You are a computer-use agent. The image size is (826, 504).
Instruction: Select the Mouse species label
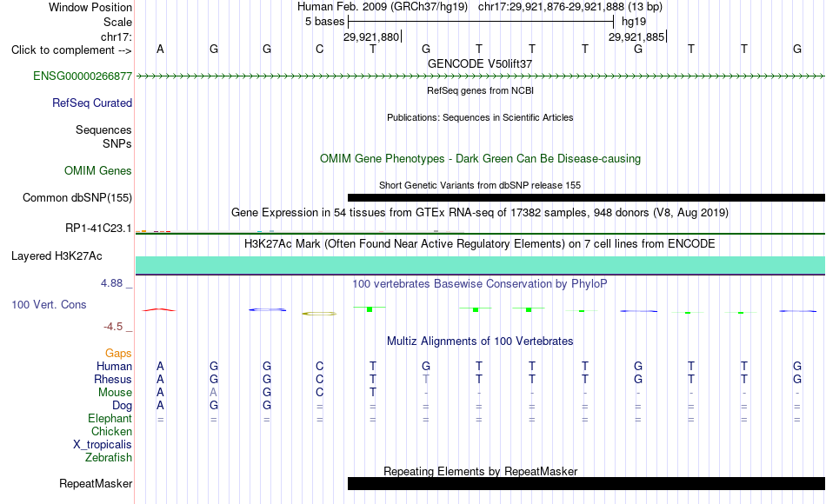coord(115,393)
